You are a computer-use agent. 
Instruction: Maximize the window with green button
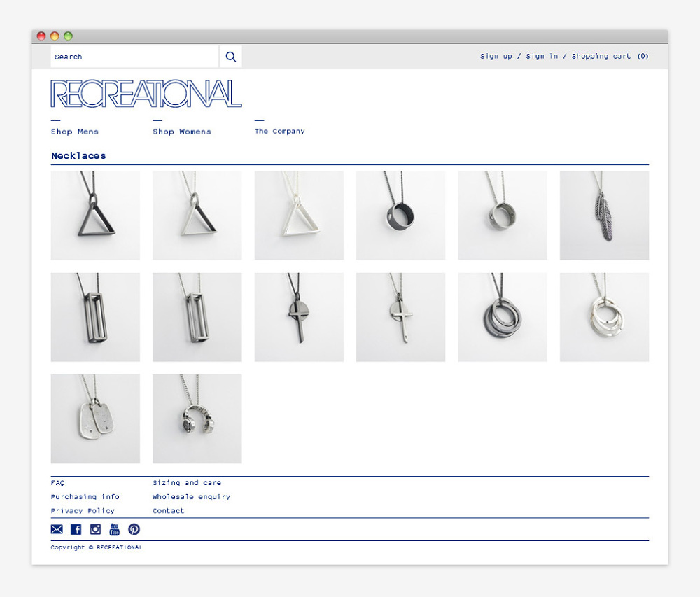[68, 36]
